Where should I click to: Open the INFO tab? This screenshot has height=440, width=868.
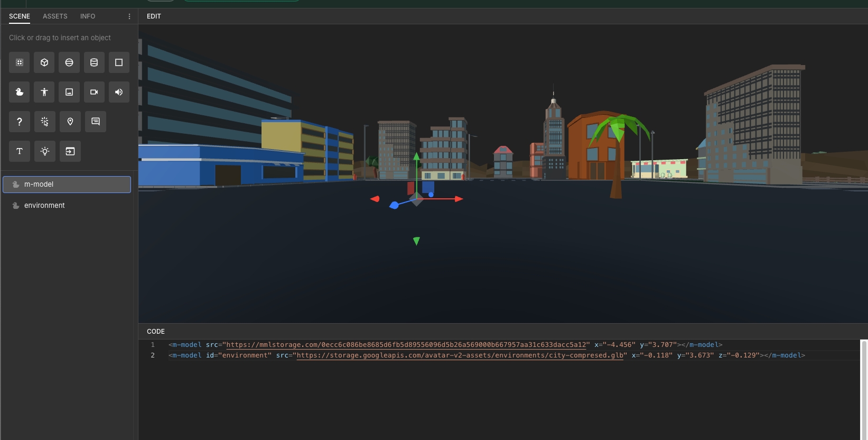(x=88, y=16)
